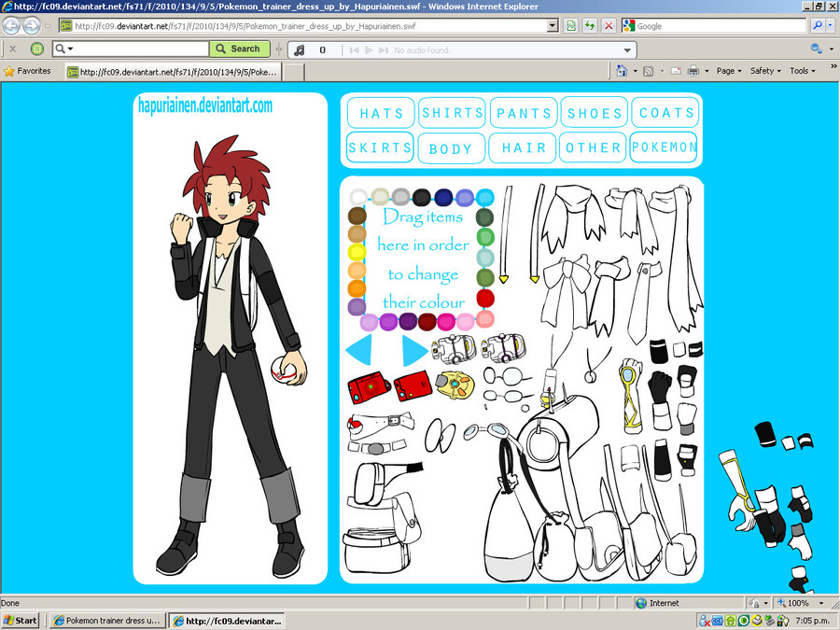Switch to Pokemon trainer dress up taskbar window
Viewport: 840px width, 630px height.
[107, 621]
